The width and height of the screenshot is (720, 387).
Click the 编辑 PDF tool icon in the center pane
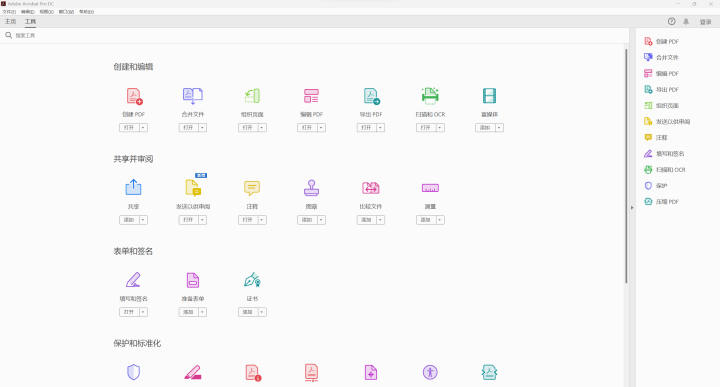[x=311, y=96]
